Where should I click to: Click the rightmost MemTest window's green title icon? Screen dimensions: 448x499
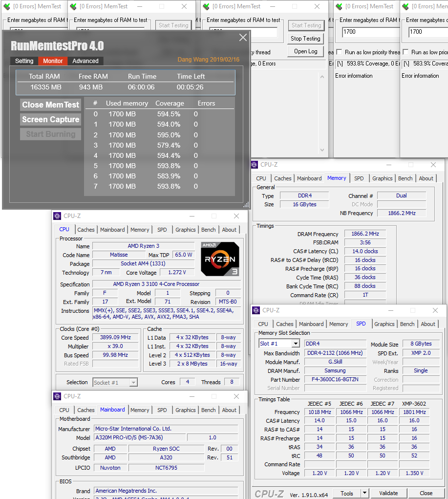[x=405, y=6]
